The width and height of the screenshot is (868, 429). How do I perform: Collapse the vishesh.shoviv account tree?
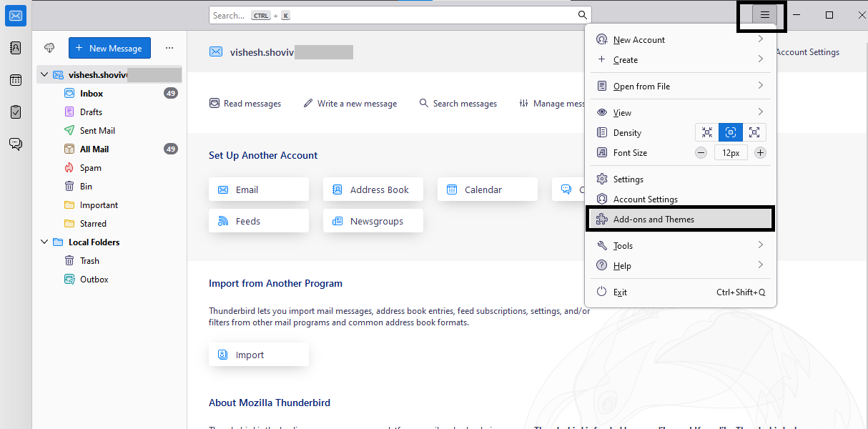pyautogui.click(x=44, y=74)
